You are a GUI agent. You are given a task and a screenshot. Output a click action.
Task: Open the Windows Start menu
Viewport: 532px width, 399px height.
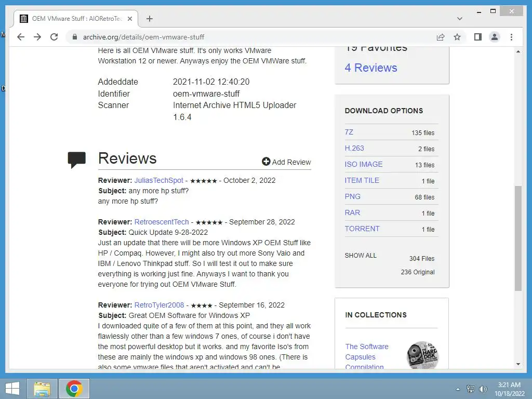click(12, 389)
